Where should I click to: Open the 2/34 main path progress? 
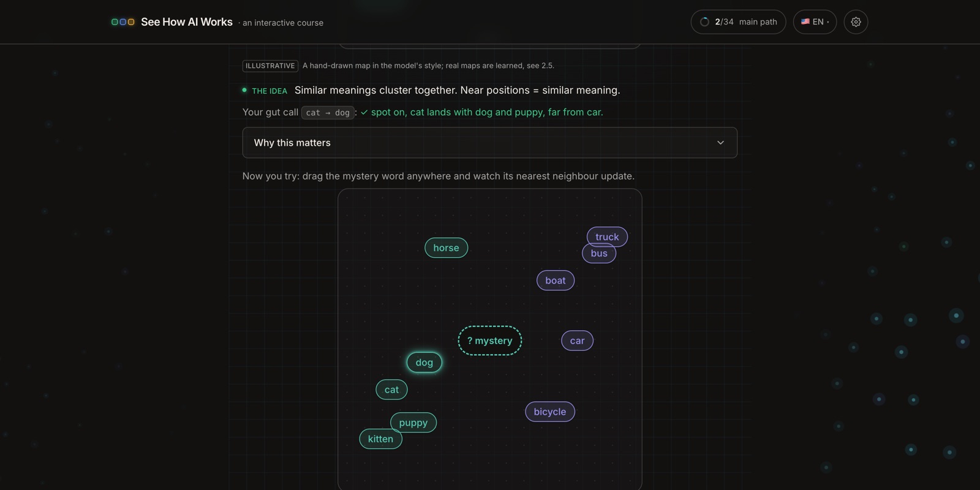pyautogui.click(x=738, y=22)
